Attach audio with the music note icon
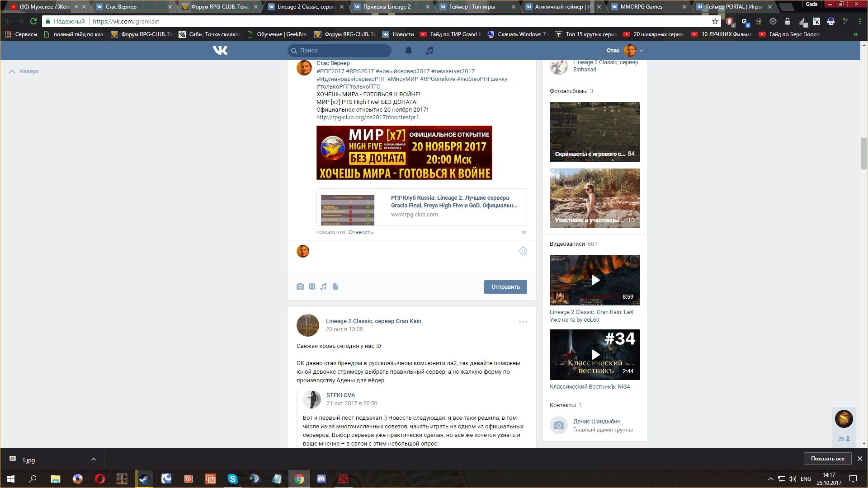The image size is (868, 488). click(323, 286)
